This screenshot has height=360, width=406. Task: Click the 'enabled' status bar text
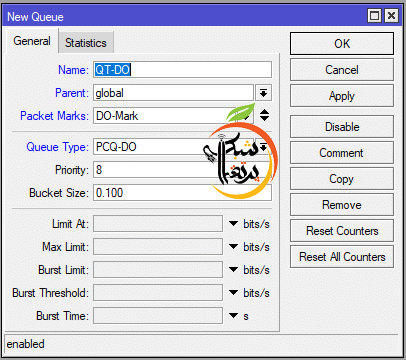point(26,344)
